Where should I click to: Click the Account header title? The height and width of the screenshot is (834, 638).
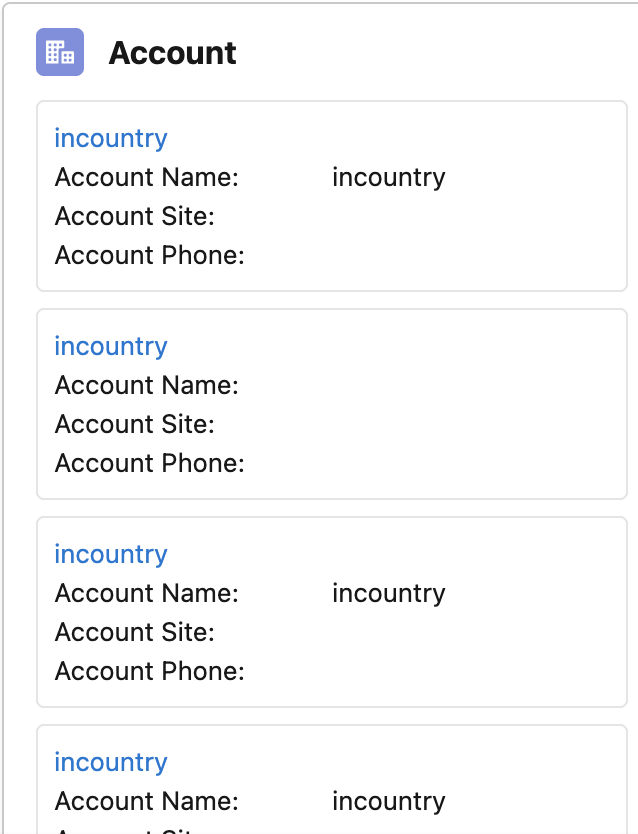(172, 53)
